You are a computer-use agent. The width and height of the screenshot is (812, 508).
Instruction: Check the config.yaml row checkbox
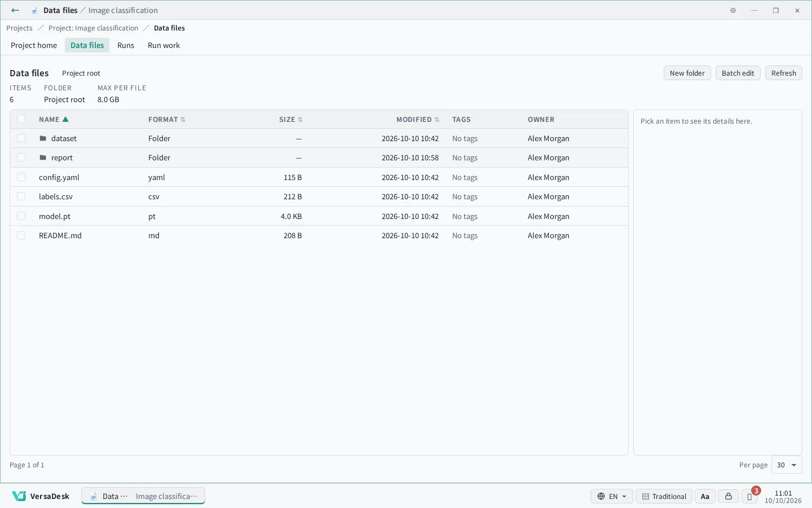(x=21, y=177)
